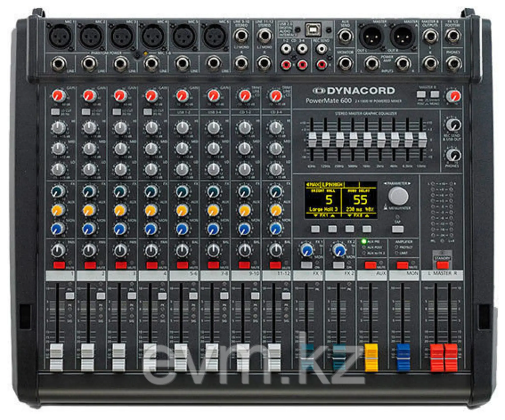
Task: Grab the blue MON fader
Action: [x=403, y=357]
